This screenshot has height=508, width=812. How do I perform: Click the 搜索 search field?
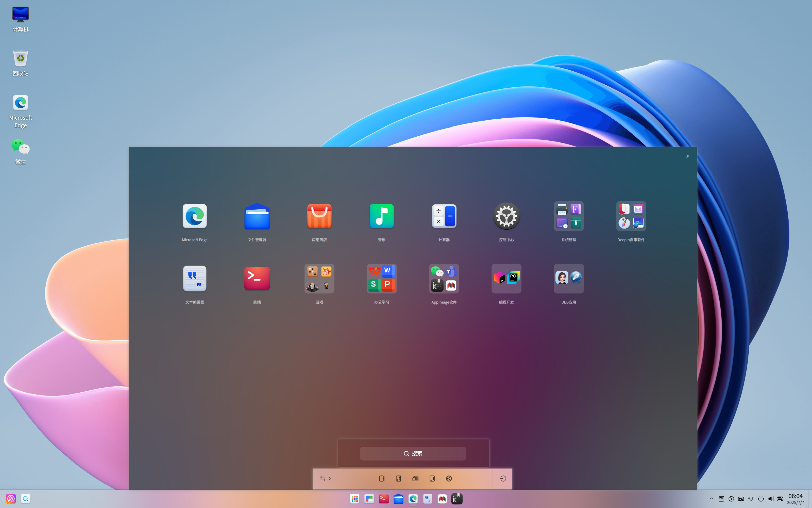[x=413, y=454]
